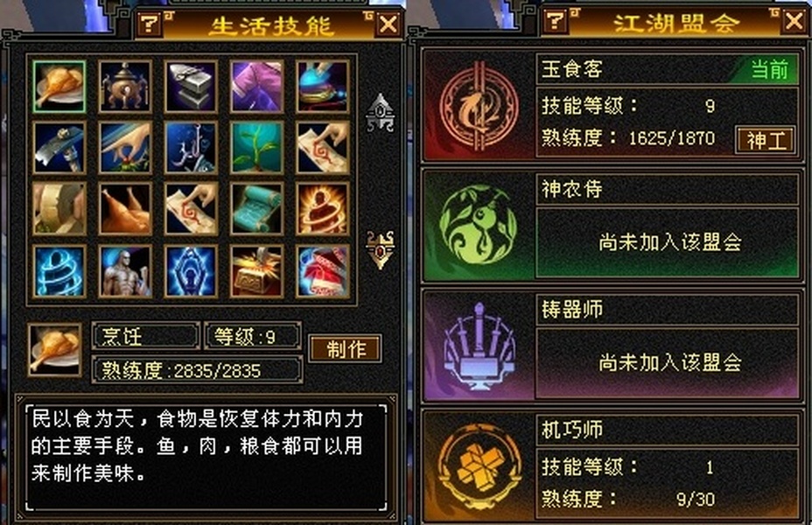812x525 pixels.
Task: Open help for the 生活技能 panel
Action: pyautogui.click(x=150, y=24)
